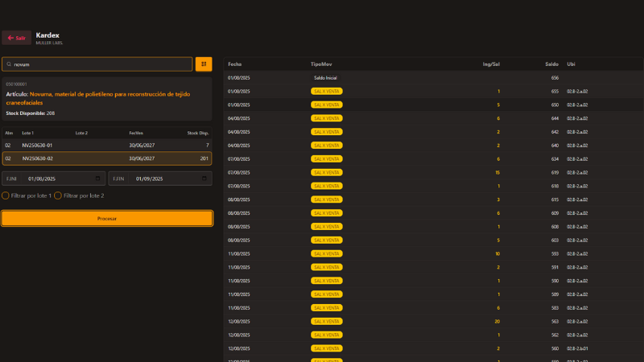Click the Alm column header
This screenshot has height=362, width=644.
(9, 133)
